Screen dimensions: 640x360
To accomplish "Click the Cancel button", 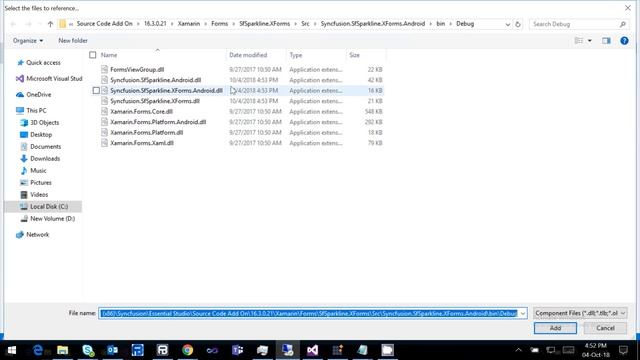I will 605,328.
